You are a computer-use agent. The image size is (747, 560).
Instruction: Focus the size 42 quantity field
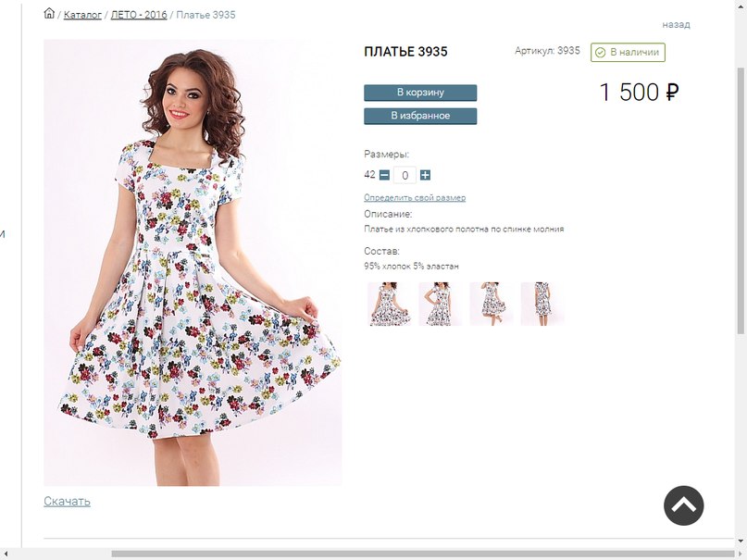coord(405,175)
